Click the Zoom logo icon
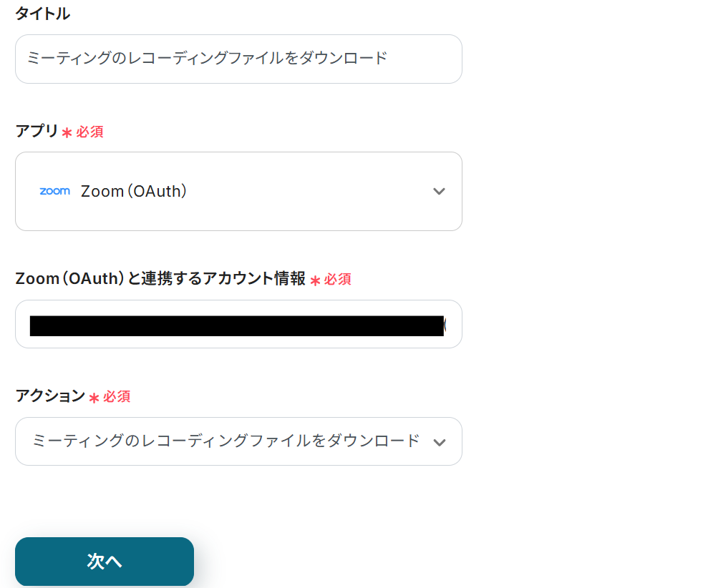The width and height of the screenshot is (703, 588). (54, 191)
